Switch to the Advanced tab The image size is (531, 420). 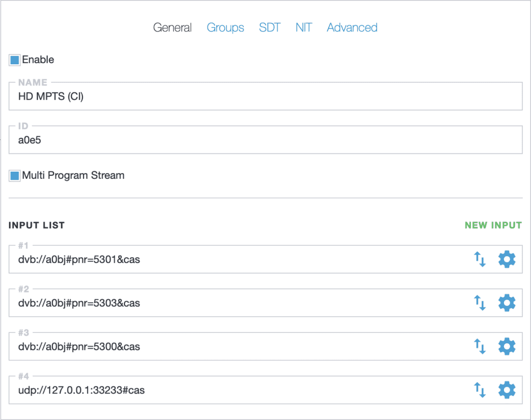coord(352,27)
